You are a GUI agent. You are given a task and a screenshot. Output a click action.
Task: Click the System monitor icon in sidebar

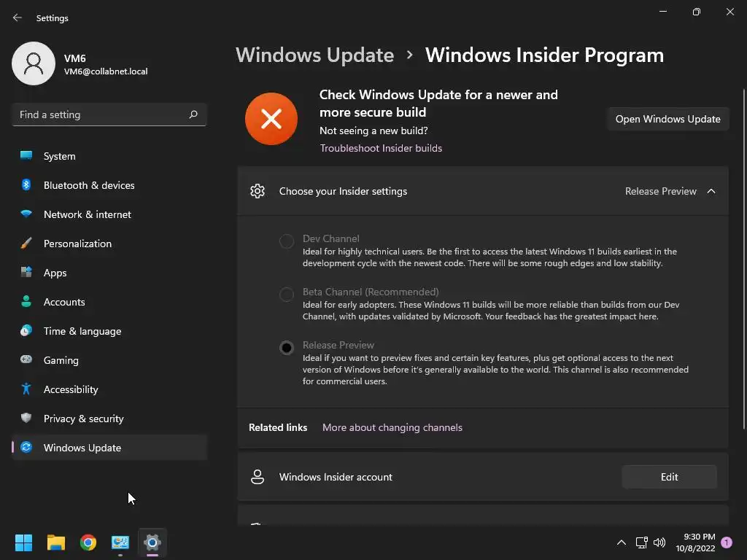pos(26,156)
